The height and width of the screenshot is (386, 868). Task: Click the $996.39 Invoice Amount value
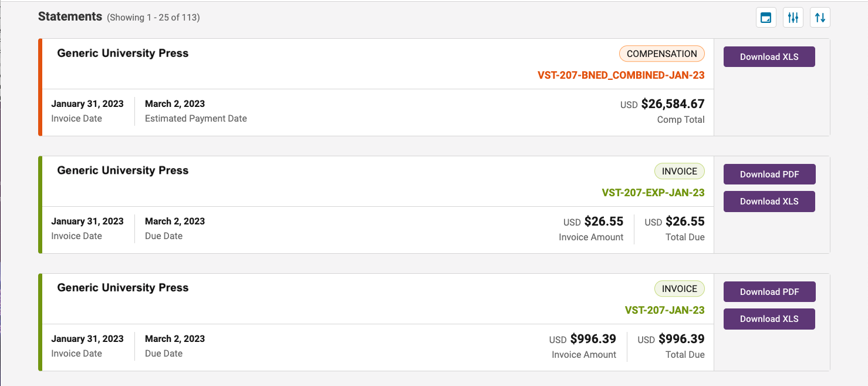(x=593, y=340)
